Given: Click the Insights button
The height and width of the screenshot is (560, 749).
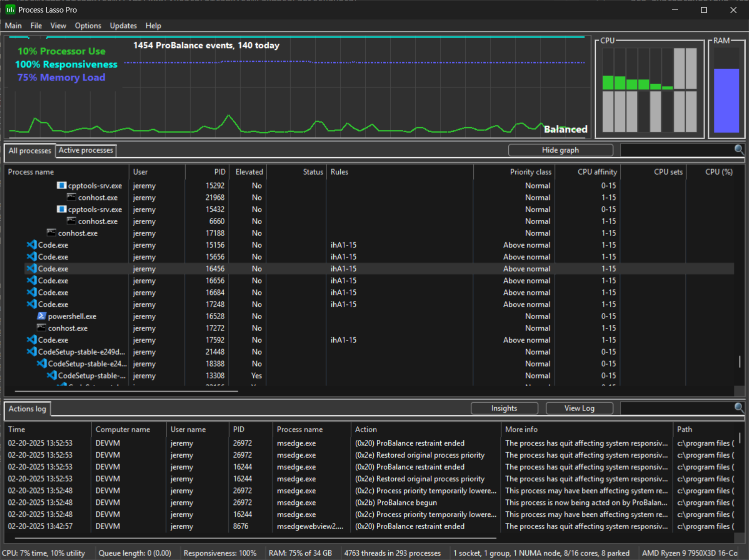Looking at the screenshot, I should point(504,408).
